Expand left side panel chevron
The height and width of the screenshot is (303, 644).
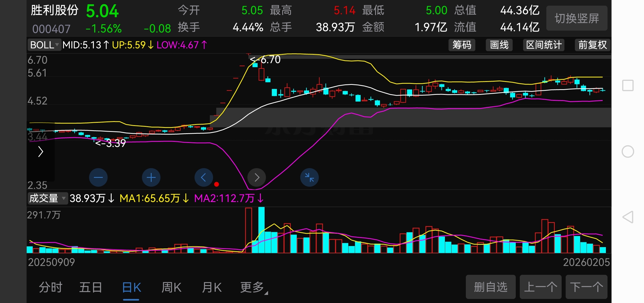41,152
